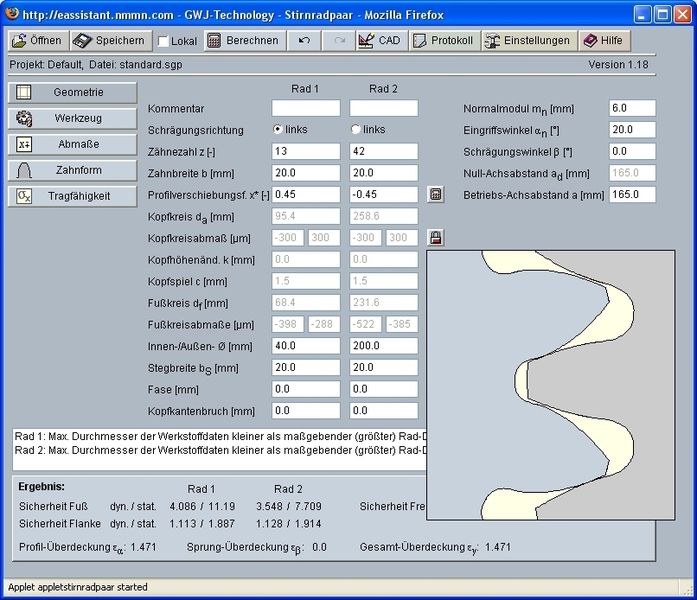This screenshot has height=600, width=697.
Task: Enable the Lokal checkbox
Action: tap(164, 42)
